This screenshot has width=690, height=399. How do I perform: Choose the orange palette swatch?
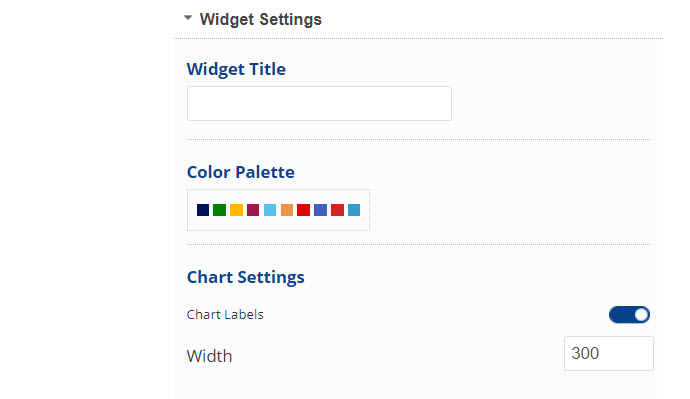click(x=287, y=210)
